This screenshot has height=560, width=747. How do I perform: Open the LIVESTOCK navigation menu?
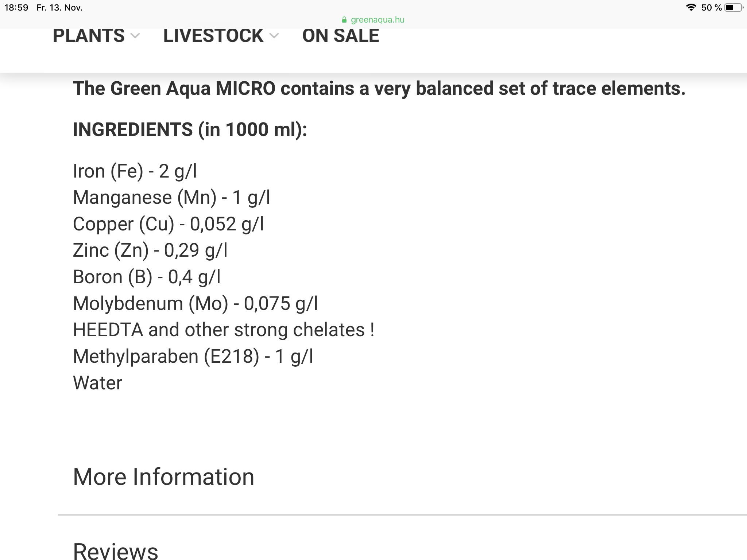pos(213,36)
